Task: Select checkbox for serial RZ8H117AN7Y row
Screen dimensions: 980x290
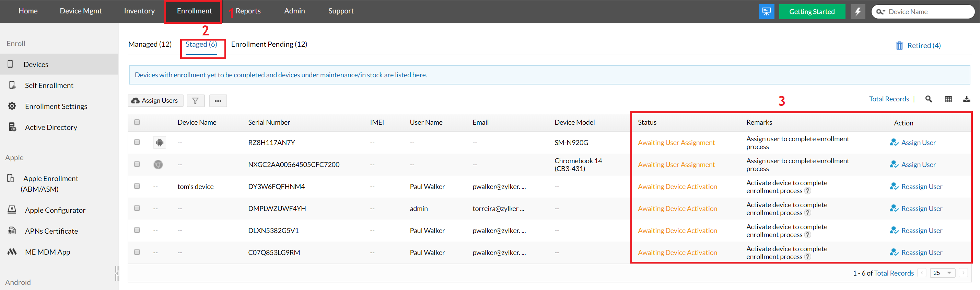Action: point(137,142)
